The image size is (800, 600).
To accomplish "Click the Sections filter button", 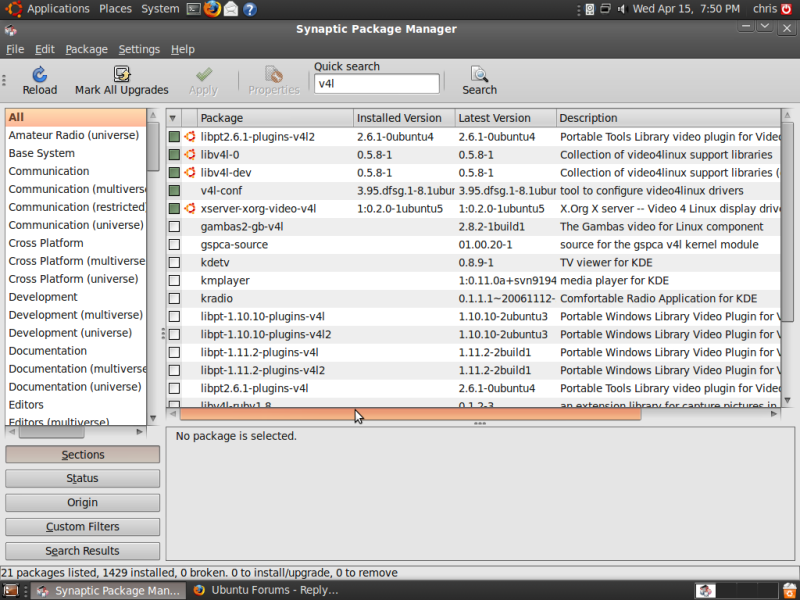I will (82, 455).
